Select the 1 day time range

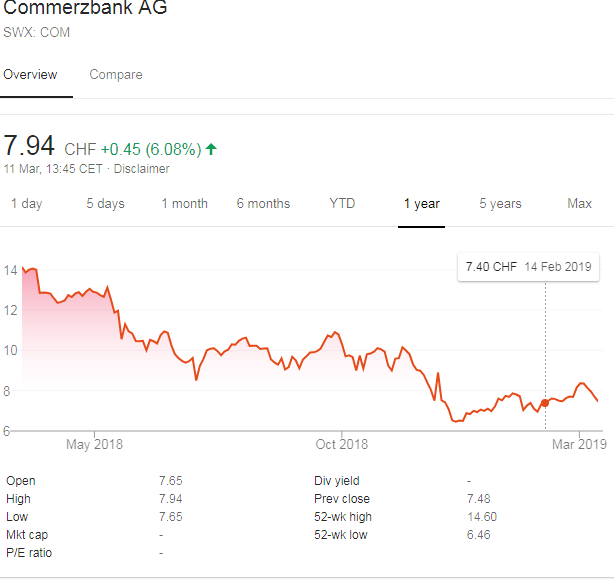(26, 204)
